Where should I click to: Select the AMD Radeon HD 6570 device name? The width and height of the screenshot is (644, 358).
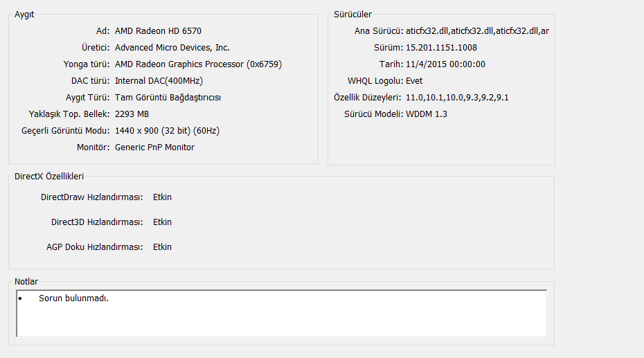[158, 31]
